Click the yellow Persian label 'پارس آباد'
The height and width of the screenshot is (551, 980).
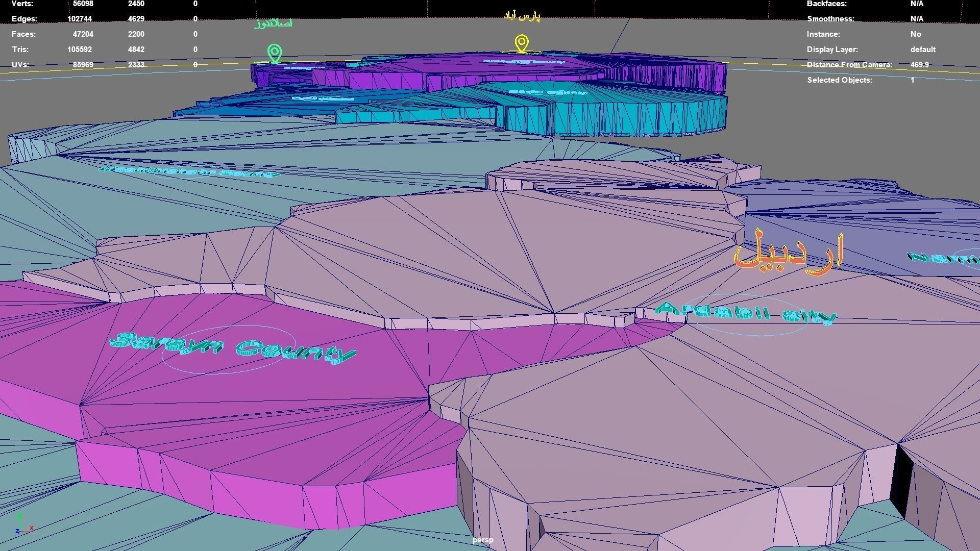click(x=522, y=16)
